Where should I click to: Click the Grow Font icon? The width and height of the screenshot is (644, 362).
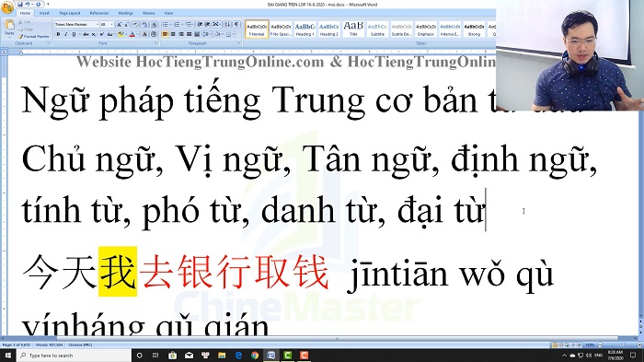(x=119, y=25)
